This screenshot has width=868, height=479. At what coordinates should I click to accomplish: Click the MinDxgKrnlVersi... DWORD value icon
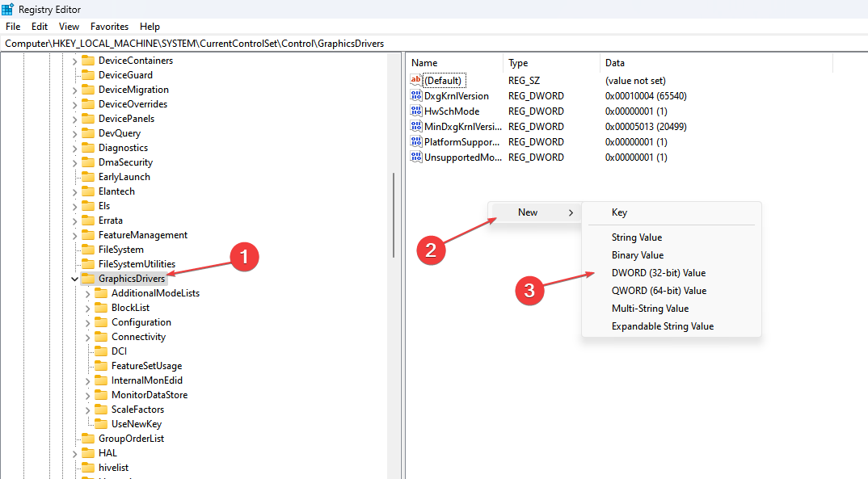(415, 127)
